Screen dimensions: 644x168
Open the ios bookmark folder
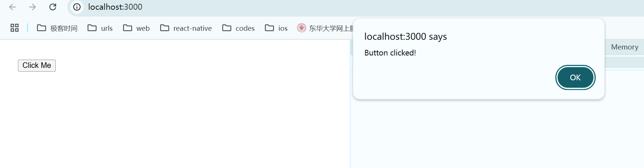point(276,28)
